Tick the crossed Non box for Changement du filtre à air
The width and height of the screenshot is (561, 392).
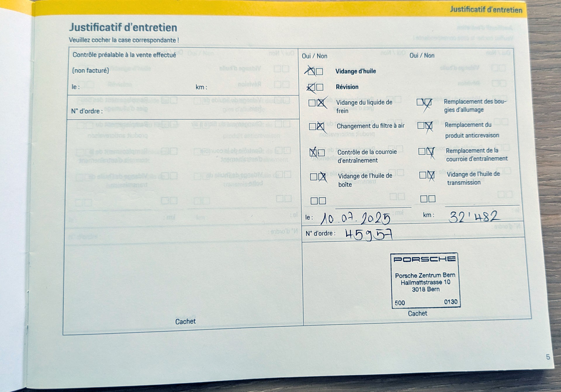tap(321, 126)
